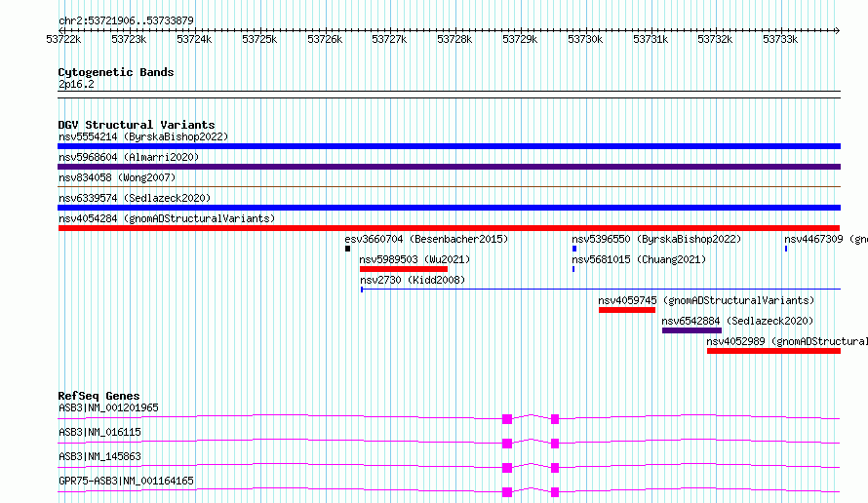The height and width of the screenshot is (503, 868).
Task: Click the nsv4467309 small blue marker
Action: click(x=786, y=249)
